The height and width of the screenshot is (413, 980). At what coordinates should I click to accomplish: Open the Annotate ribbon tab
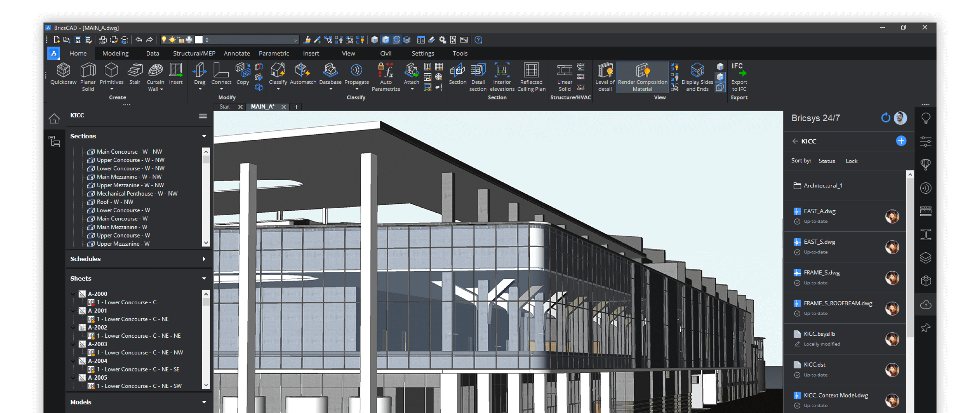236,53
